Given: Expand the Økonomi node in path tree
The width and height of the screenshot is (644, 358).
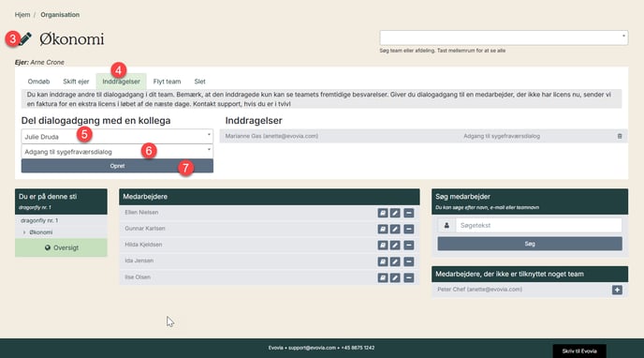Looking at the screenshot, I should tap(24, 232).
